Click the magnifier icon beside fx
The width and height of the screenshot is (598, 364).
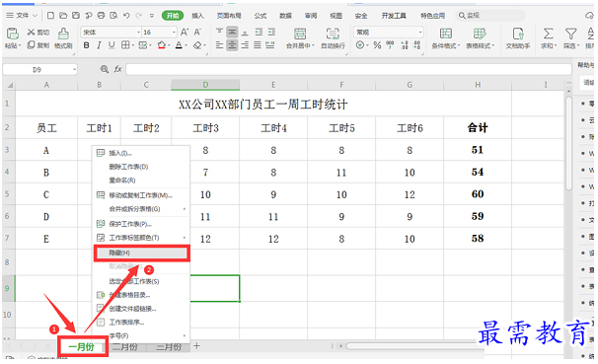tap(105, 69)
